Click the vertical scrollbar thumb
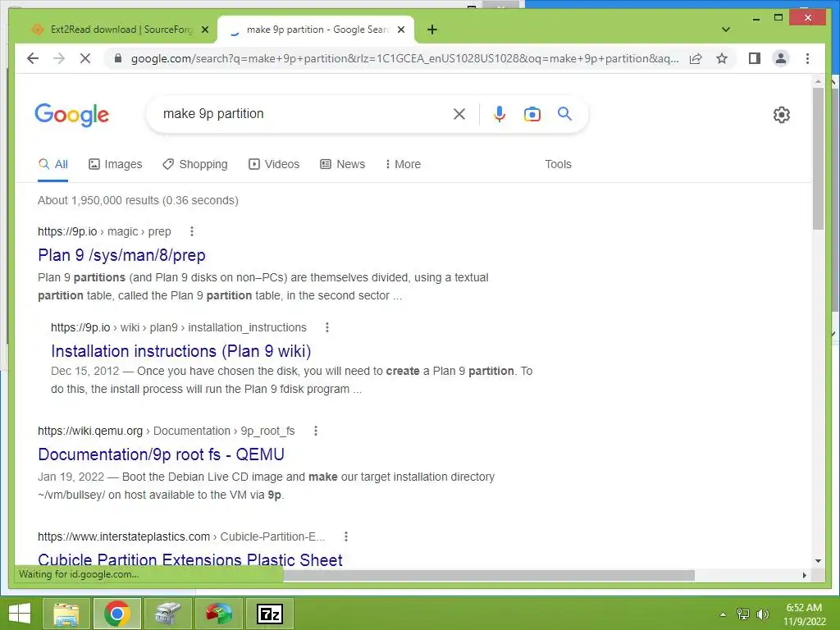Viewport: 840px width, 630px height. coord(818,158)
